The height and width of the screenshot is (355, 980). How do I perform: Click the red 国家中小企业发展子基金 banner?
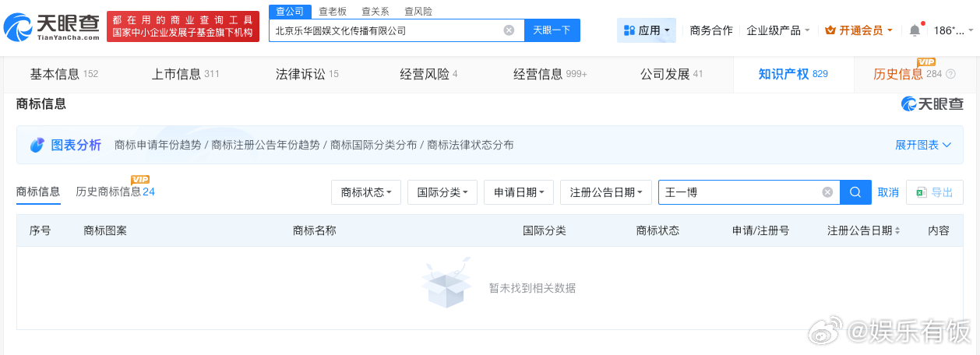[183, 26]
